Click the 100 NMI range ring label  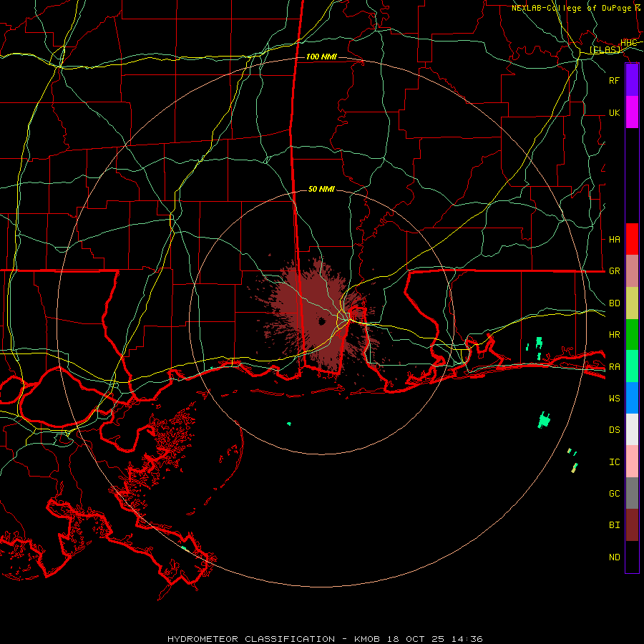pos(321,57)
